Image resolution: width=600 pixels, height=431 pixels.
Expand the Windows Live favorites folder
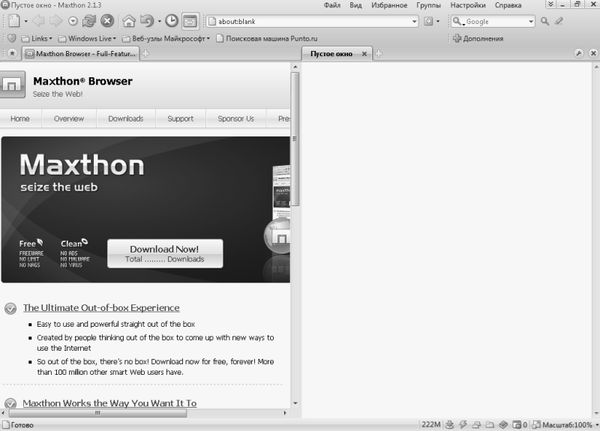point(88,38)
